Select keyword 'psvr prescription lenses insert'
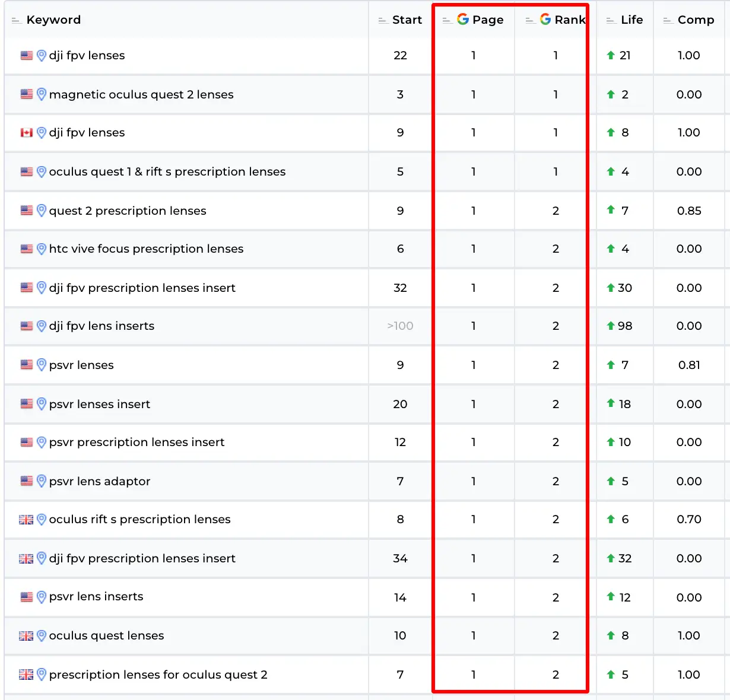 [x=137, y=442]
